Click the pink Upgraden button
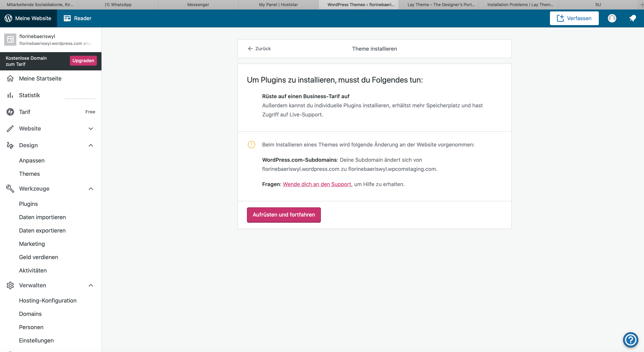The image size is (644, 352). [83, 61]
